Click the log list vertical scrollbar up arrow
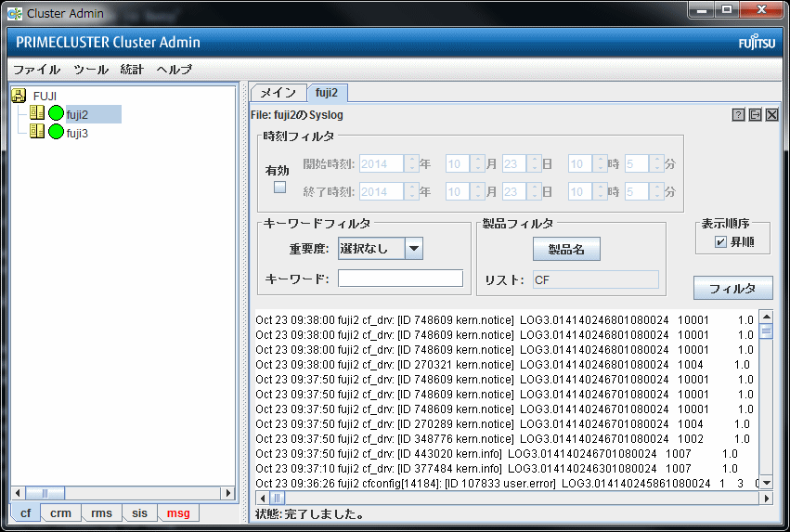 pyautogui.click(x=766, y=317)
